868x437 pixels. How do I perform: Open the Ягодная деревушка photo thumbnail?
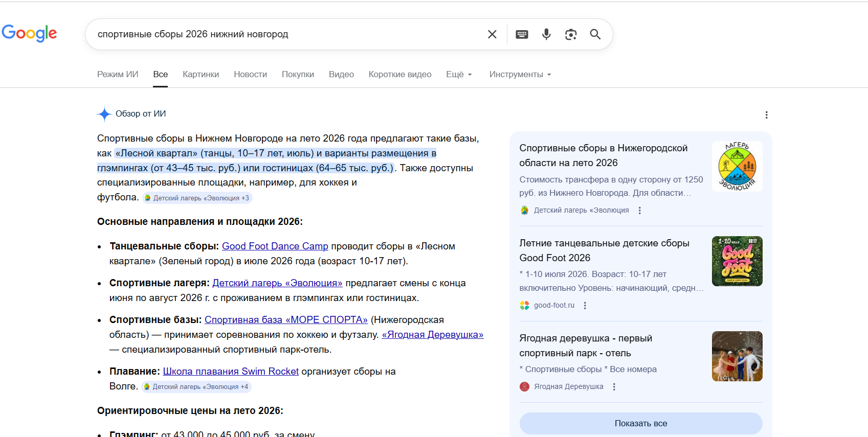point(737,356)
